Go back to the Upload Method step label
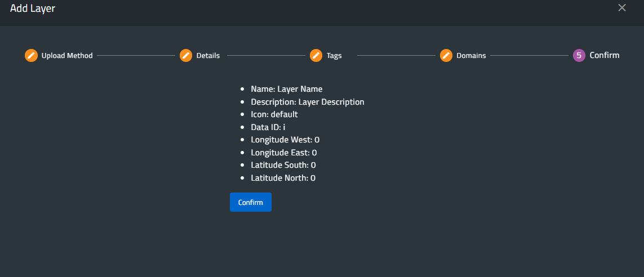Image resolution: width=644 pixels, height=277 pixels. 67,56
